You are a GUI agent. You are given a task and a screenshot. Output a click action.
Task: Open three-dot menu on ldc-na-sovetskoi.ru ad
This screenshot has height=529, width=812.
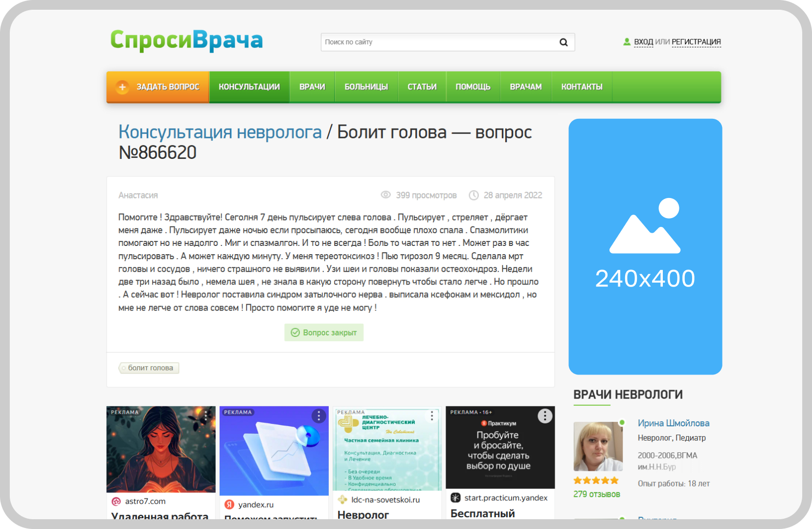pos(432,416)
